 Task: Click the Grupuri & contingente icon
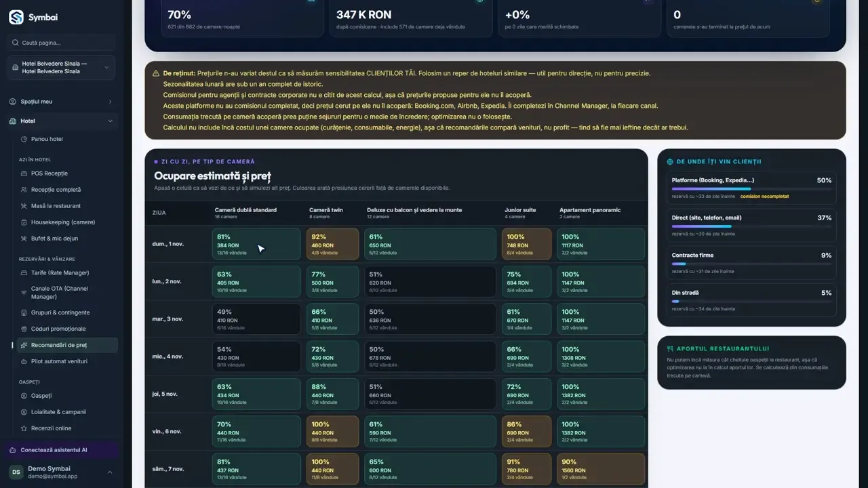[24, 312]
